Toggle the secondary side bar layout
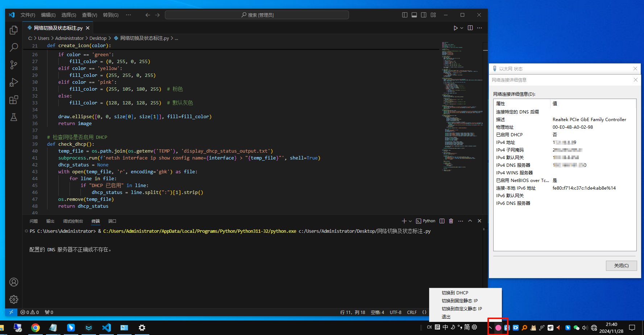644x335 pixels. (424, 15)
